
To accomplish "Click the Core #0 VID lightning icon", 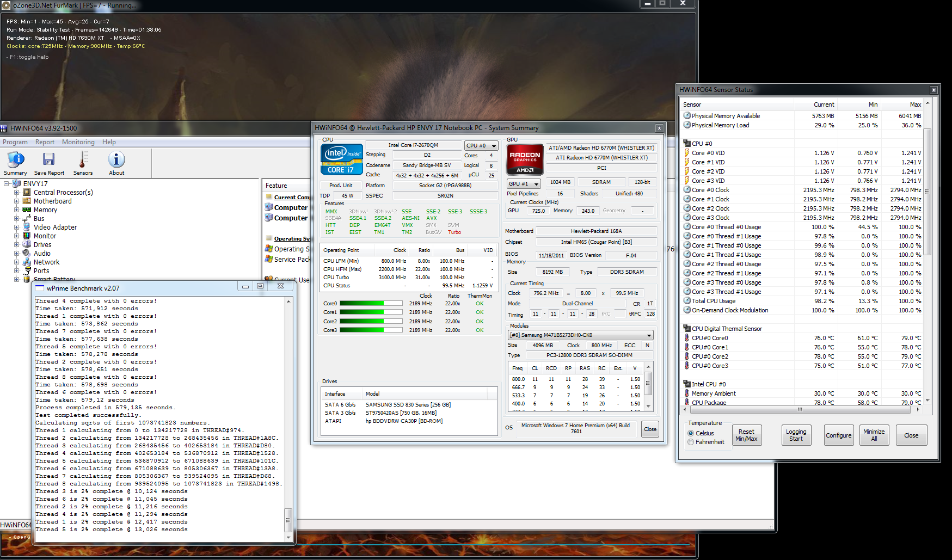I will pyautogui.click(x=687, y=153).
